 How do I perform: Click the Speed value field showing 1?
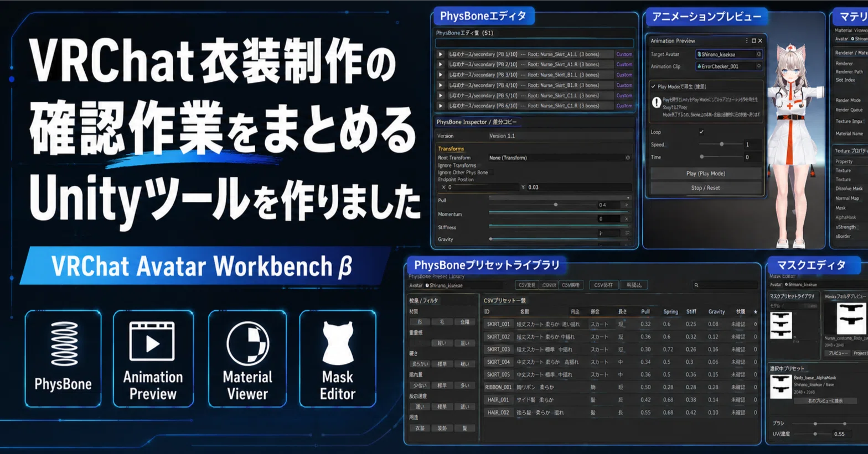pos(752,144)
